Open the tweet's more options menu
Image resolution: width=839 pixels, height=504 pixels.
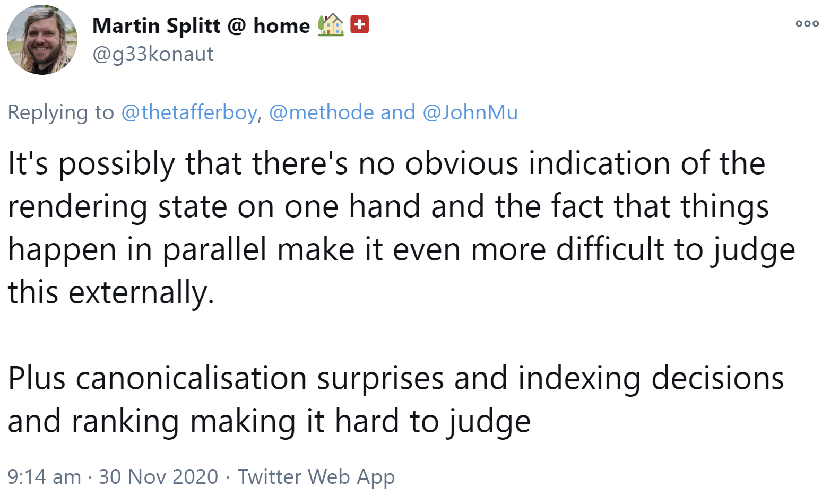[x=807, y=23]
